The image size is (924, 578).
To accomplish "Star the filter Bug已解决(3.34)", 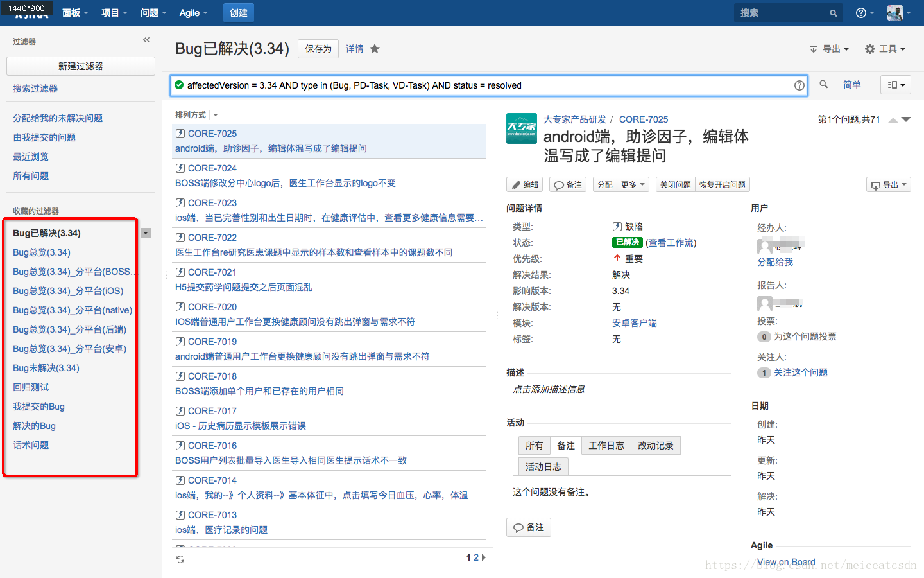I will 374,48.
